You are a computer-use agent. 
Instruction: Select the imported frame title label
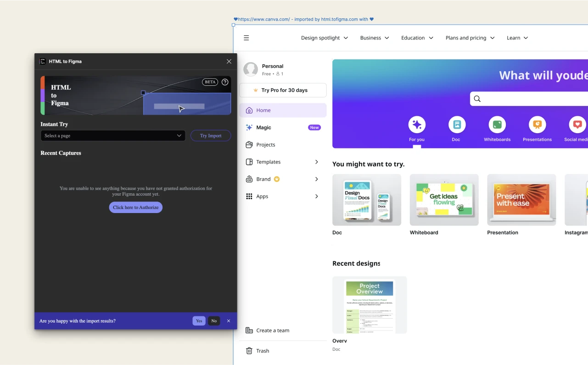pos(304,19)
